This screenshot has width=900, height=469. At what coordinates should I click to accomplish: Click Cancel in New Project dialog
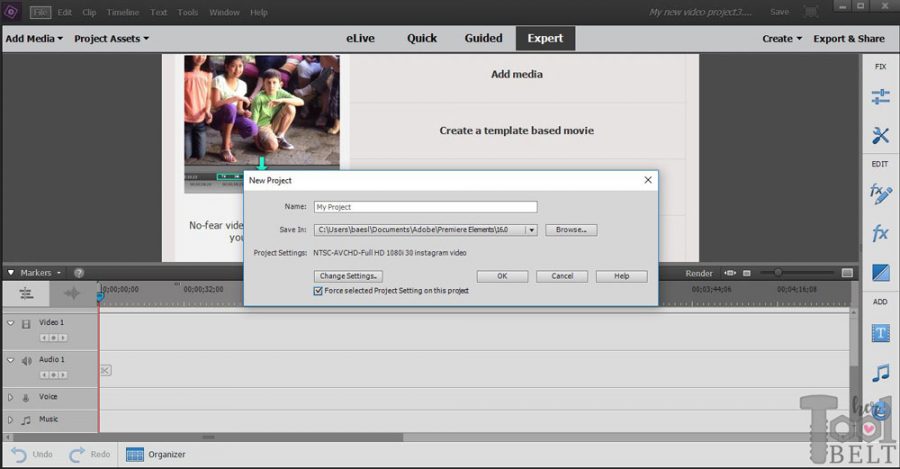point(562,276)
